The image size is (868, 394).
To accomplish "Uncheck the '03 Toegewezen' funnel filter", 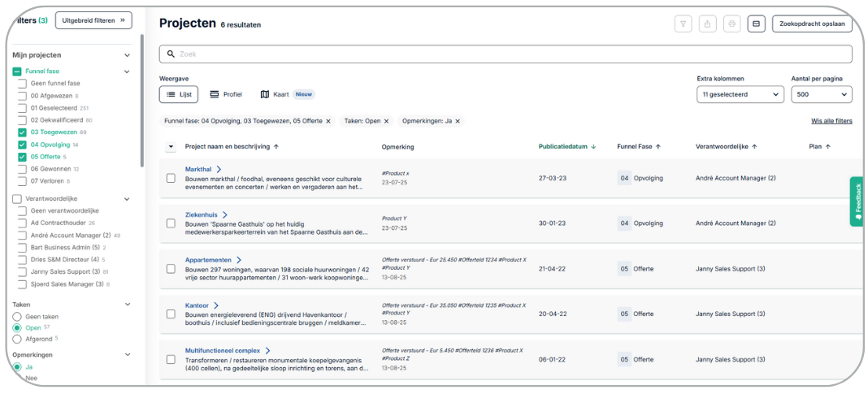I will [x=22, y=132].
